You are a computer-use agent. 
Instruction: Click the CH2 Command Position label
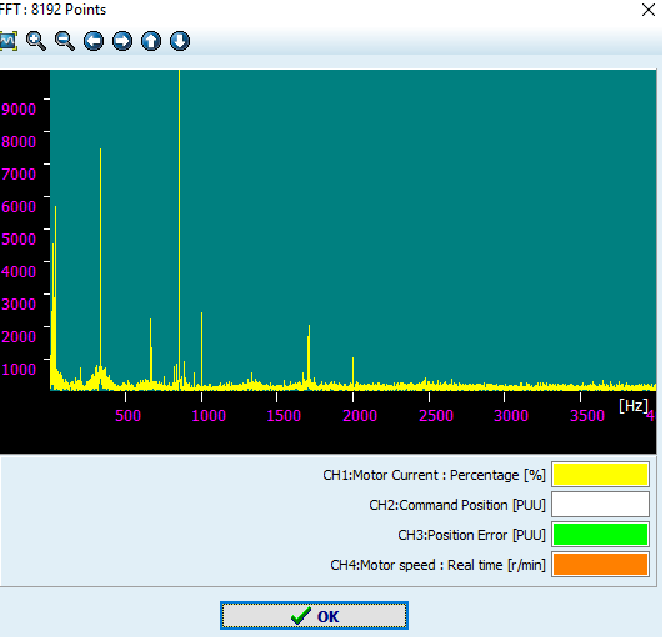[x=457, y=506]
